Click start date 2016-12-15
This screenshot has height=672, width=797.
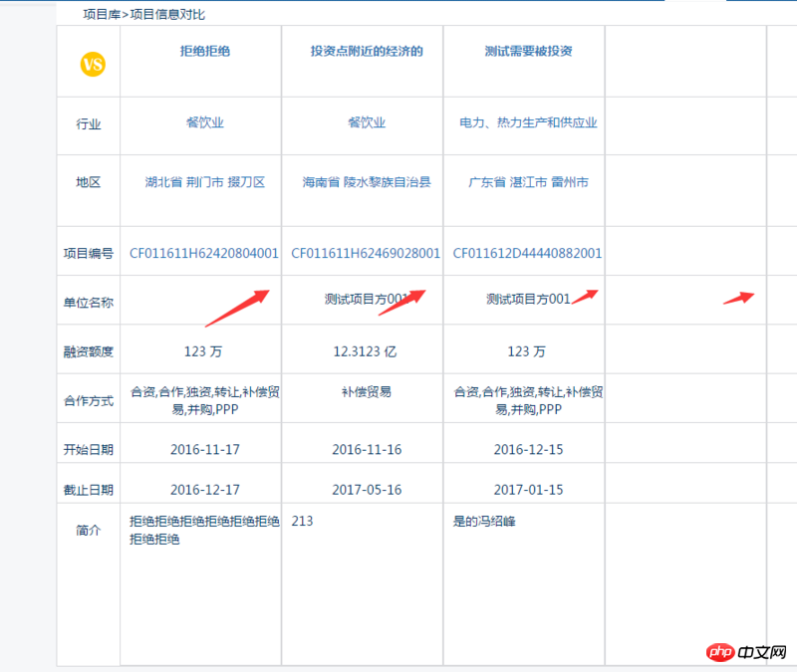528,450
